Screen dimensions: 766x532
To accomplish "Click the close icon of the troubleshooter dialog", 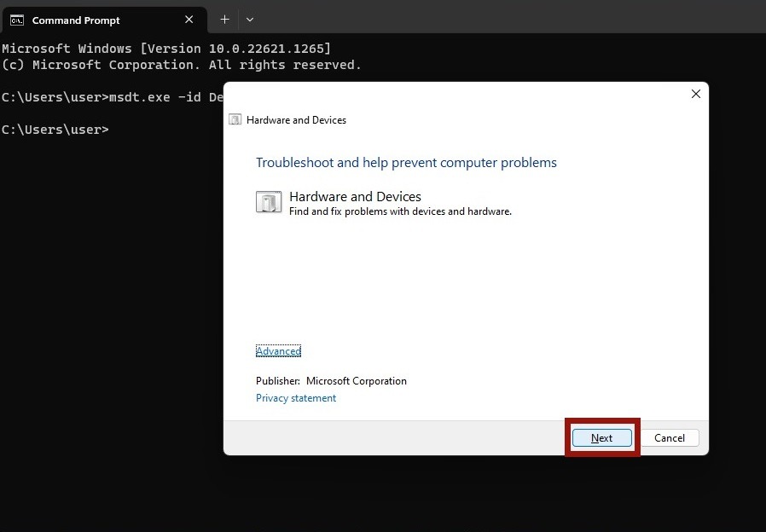I will (695, 94).
